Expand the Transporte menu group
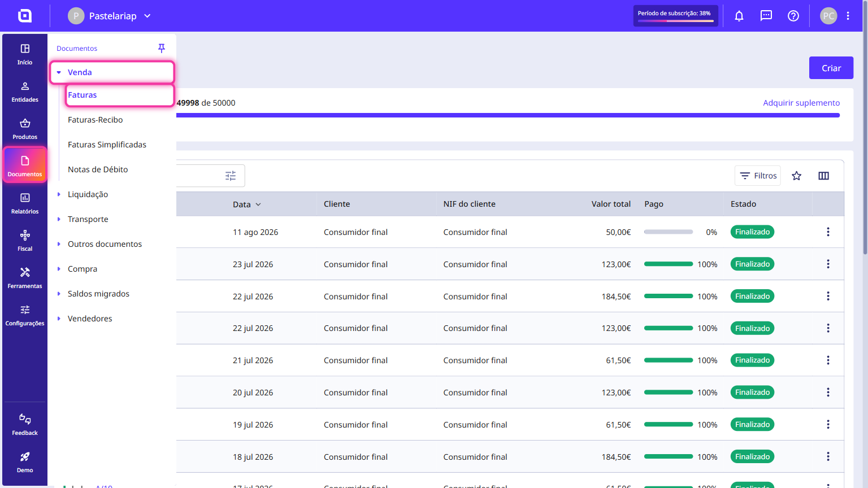Viewport: 868px width, 488px height. tap(112, 219)
